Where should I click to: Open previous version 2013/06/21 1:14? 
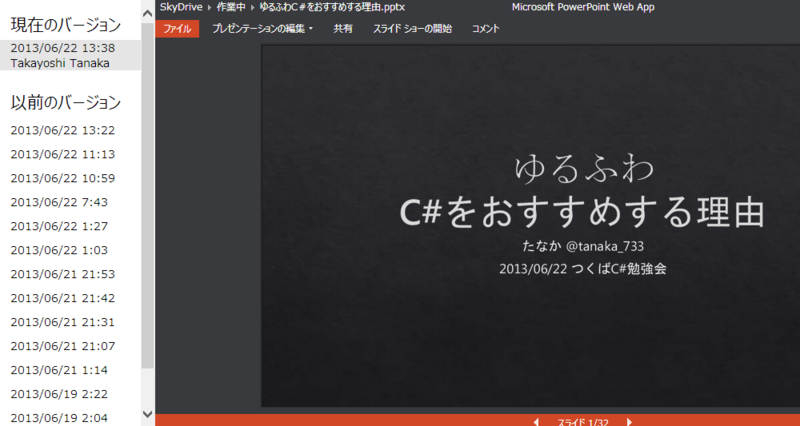tap(59, 370)
